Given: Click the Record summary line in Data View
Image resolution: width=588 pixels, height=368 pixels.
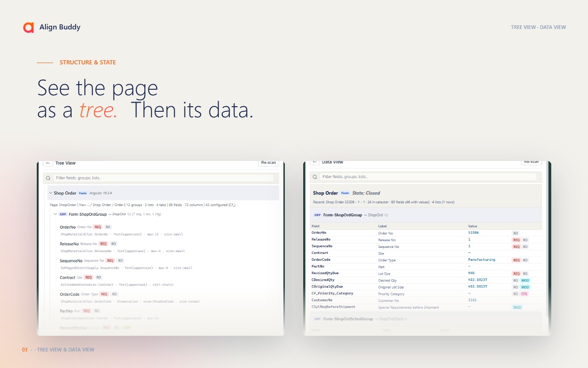Looking at the screenshot, I should [384, 202].
